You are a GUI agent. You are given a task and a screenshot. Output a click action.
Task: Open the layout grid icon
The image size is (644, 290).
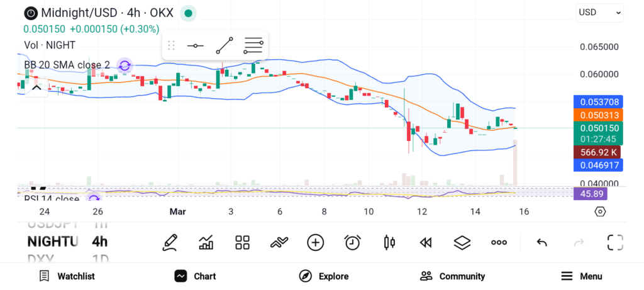point(242,242)
